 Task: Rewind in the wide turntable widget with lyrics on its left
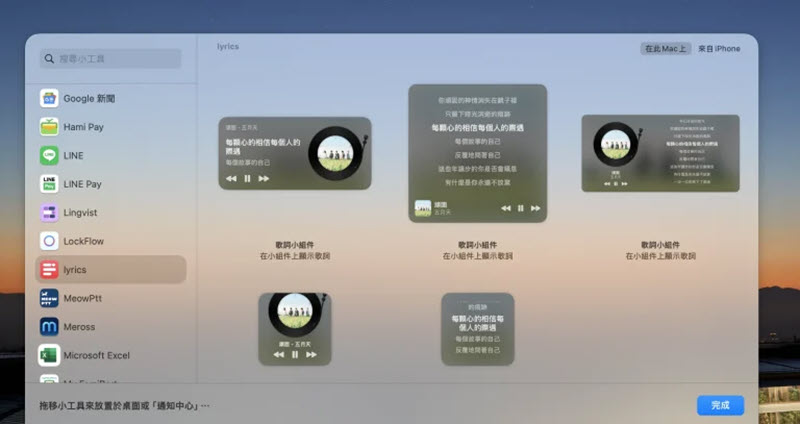(x=231, y=179)
